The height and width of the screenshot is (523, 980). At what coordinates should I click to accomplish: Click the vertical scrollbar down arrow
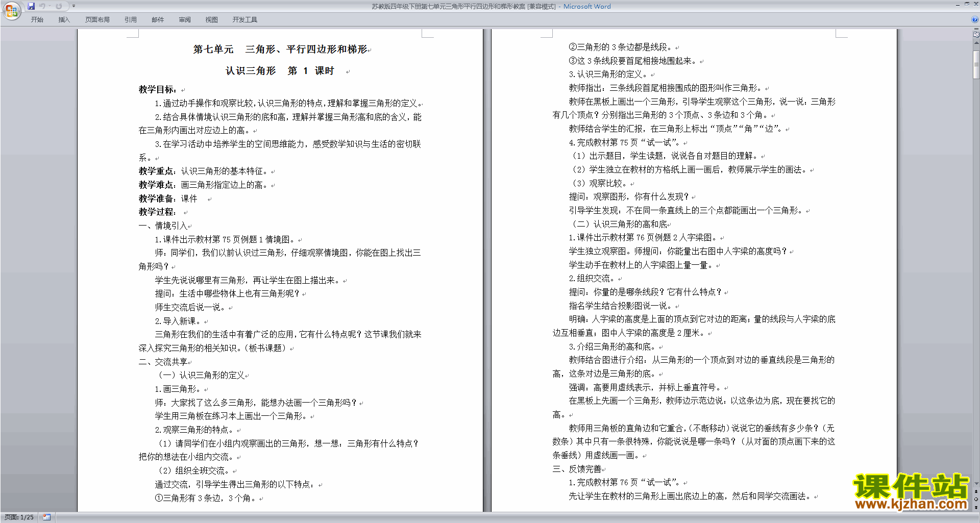(976, 483)
